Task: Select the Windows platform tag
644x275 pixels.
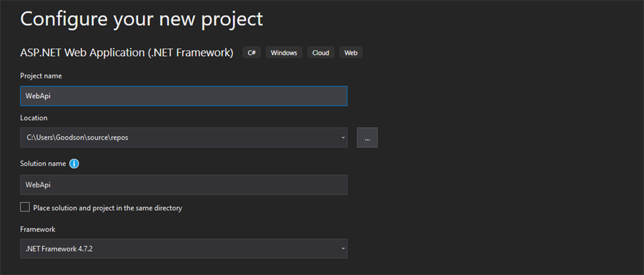Action: tap(284, 53)
